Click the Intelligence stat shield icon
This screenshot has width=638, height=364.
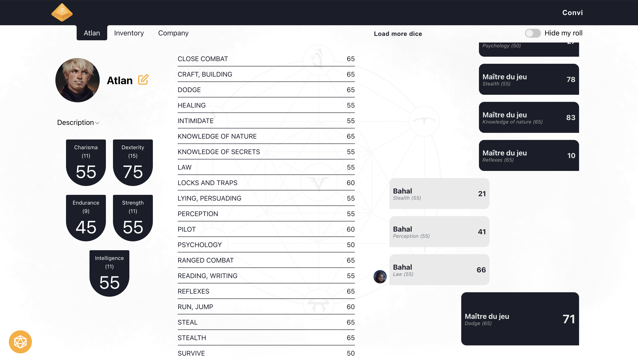point(110,274)
